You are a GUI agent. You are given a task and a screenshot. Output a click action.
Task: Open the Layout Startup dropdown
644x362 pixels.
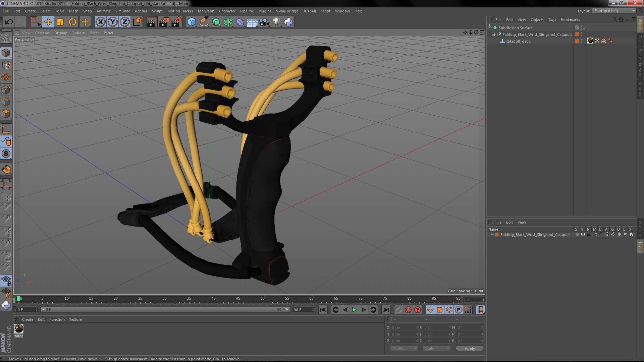pyautogui.click(x=614, y=11)
